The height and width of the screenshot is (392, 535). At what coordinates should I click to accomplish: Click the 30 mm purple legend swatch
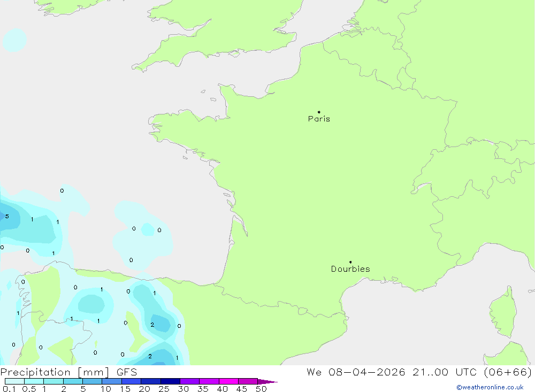(x=190, y=381)
